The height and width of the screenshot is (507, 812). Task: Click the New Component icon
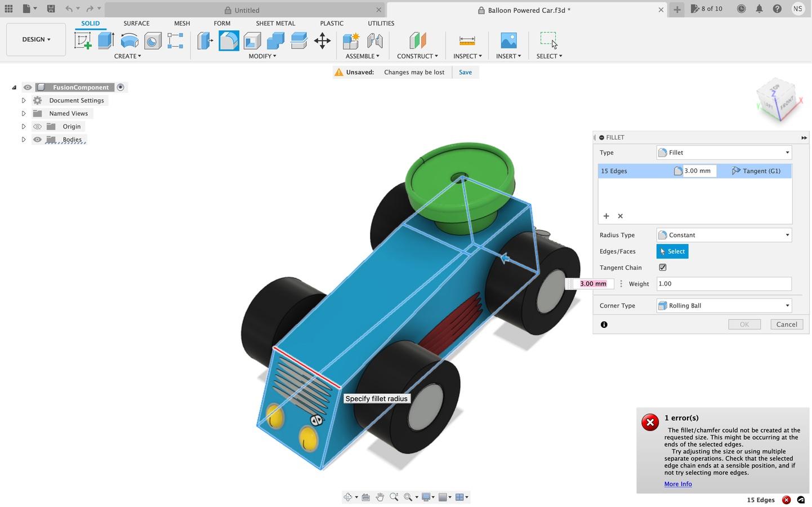pos(351,41)
